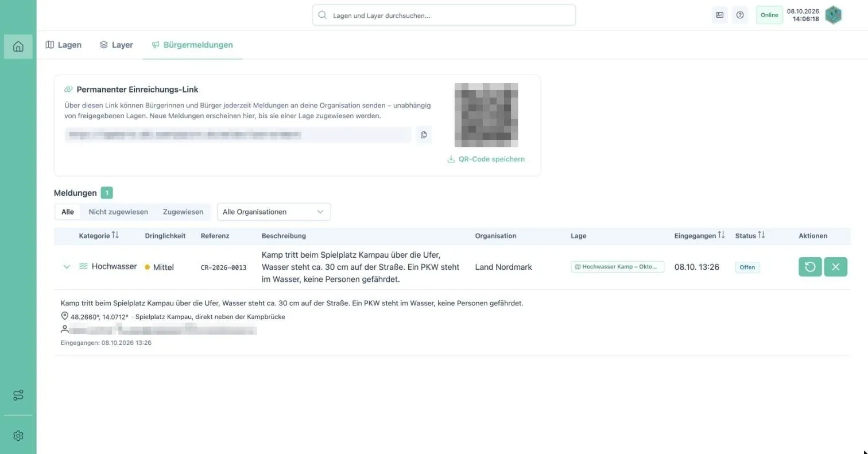
Task: Switch to the Lagen tab
Action: 64,45
